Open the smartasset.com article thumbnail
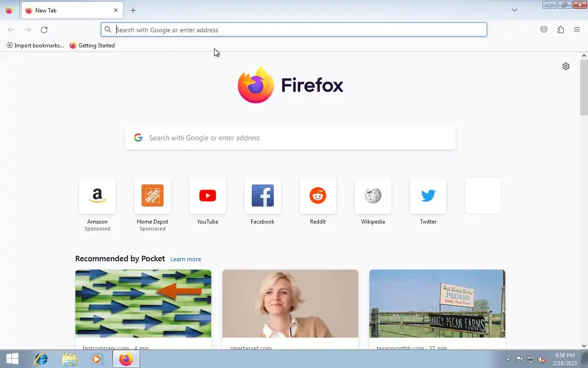 coord(290,304)
